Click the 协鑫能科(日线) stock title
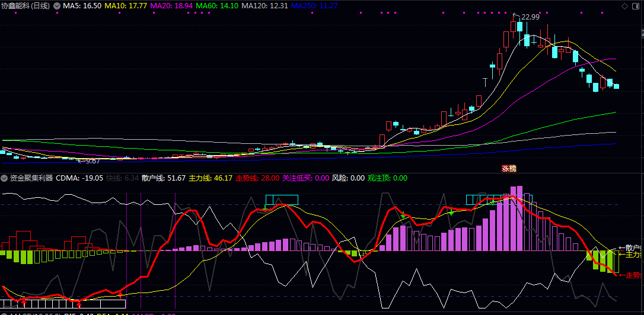This screenshot has height=315, width=644. pyautogui.click(x=25, y=6)
